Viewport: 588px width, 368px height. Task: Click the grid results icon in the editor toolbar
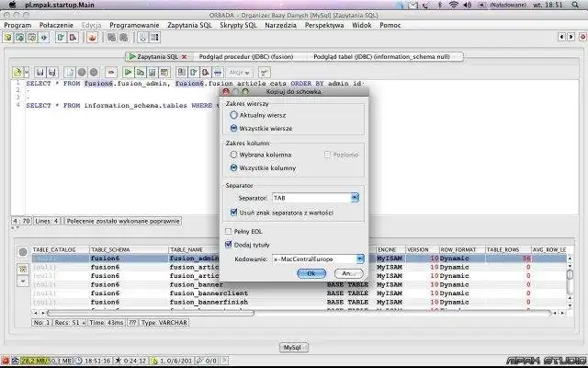[164, 72]
